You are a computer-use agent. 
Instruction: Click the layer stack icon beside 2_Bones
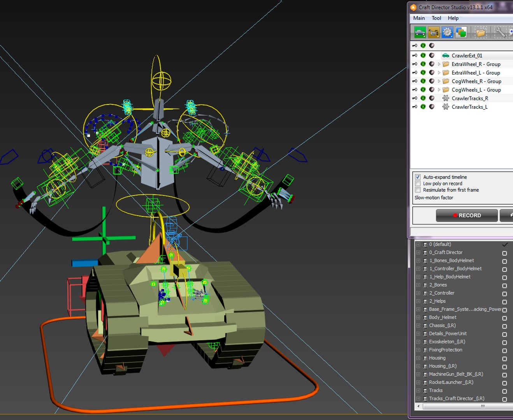425,285
